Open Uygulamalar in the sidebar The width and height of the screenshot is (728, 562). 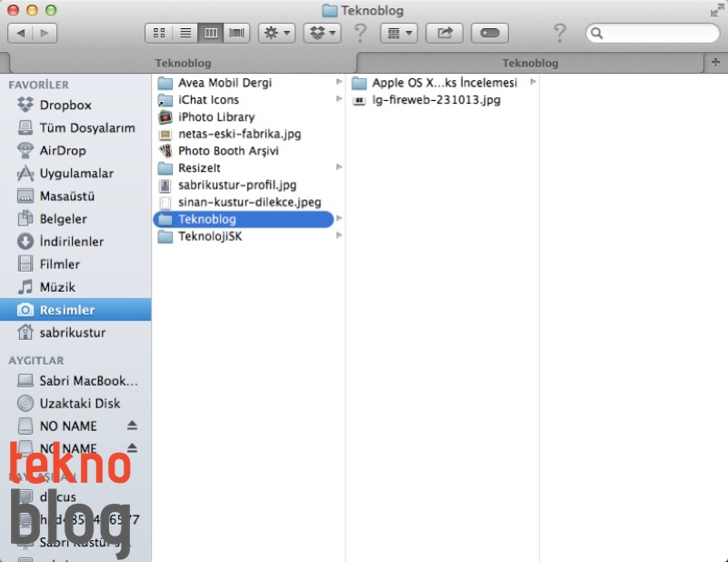pos(76,174)
